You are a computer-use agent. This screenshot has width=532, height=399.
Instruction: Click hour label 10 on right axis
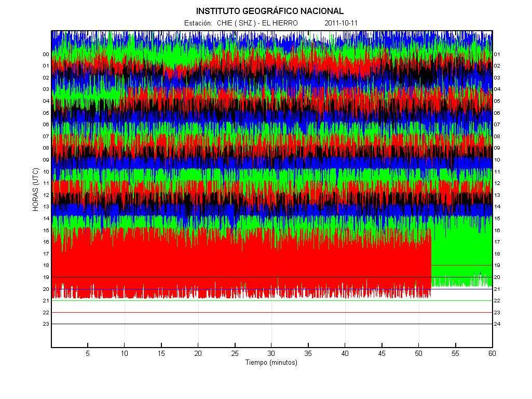[x=497, y=159]
